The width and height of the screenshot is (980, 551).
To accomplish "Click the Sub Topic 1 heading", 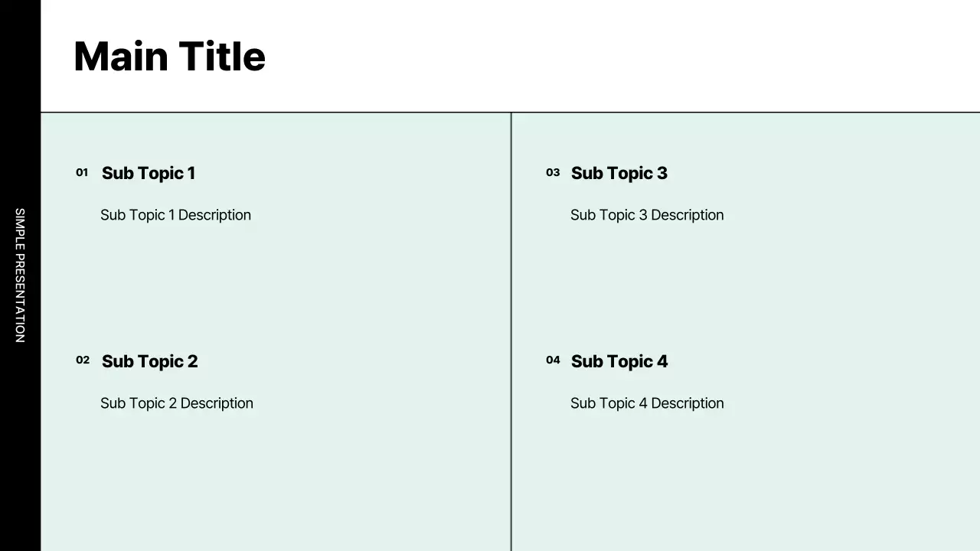I will [149, 173].
